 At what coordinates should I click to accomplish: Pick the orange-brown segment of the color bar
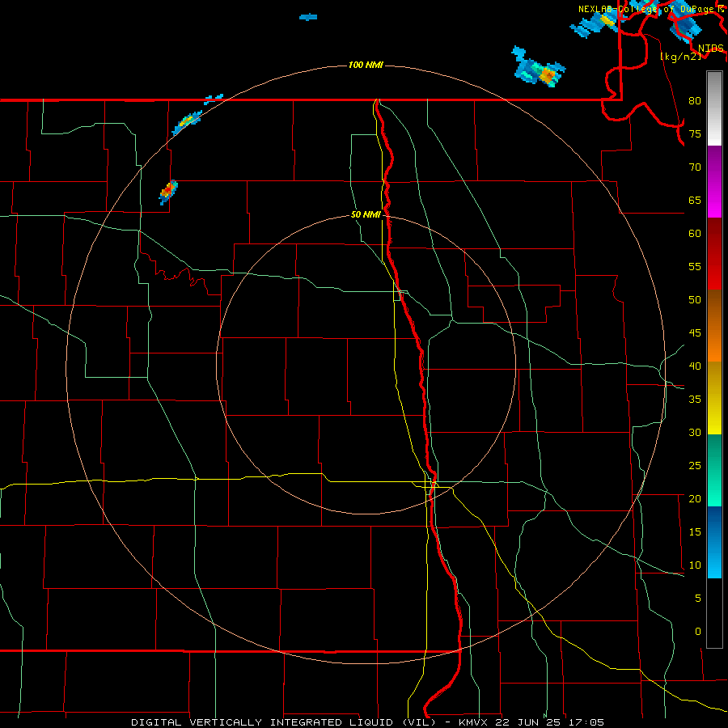click(x=714, y=325)
